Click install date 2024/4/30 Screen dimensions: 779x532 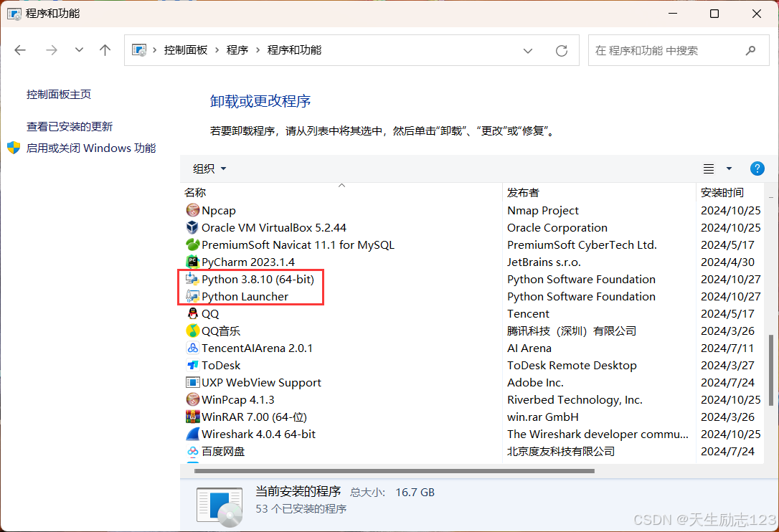click(x=727, y=262)
